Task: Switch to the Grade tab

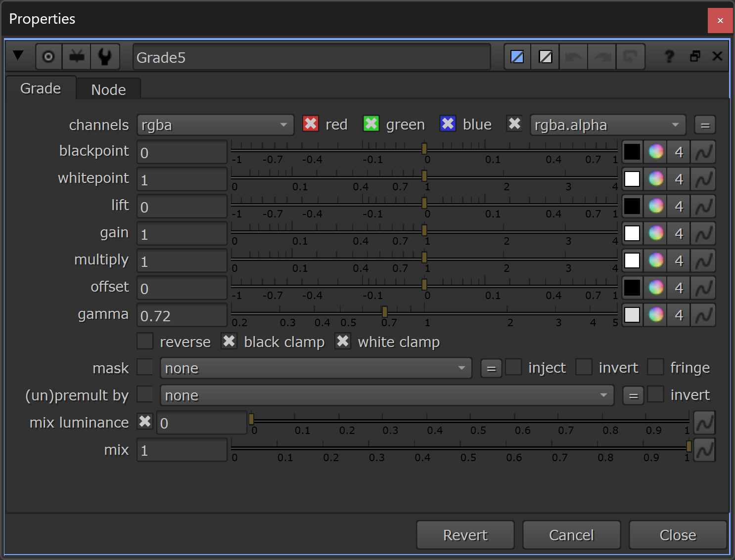Action: 41,88
